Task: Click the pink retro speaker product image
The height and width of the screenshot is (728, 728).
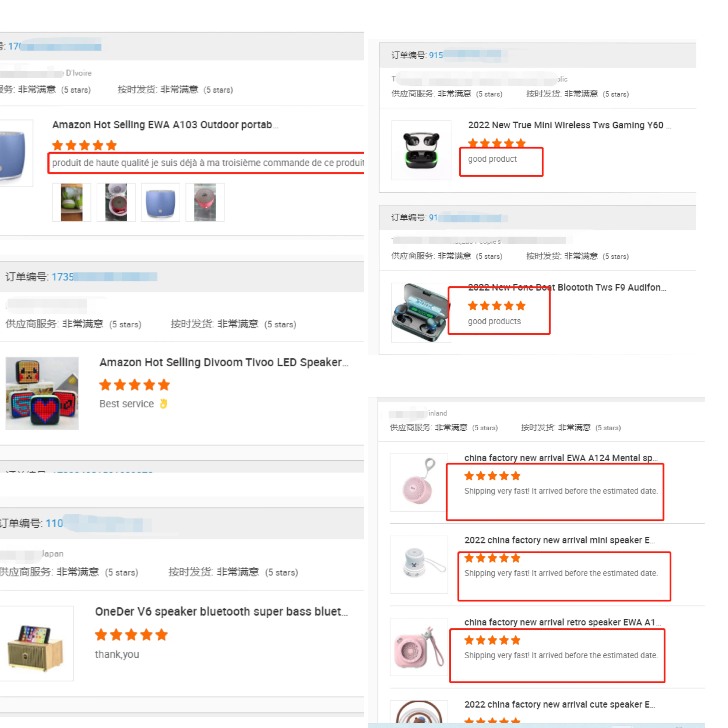Action: click(x=419, y=647)
